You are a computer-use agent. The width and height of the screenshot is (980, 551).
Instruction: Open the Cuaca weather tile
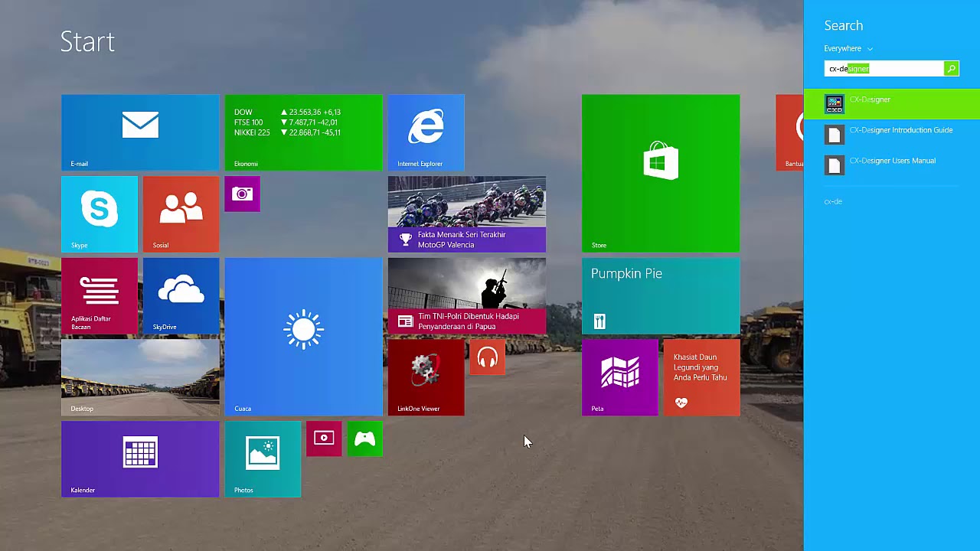[x=303, y=337]
